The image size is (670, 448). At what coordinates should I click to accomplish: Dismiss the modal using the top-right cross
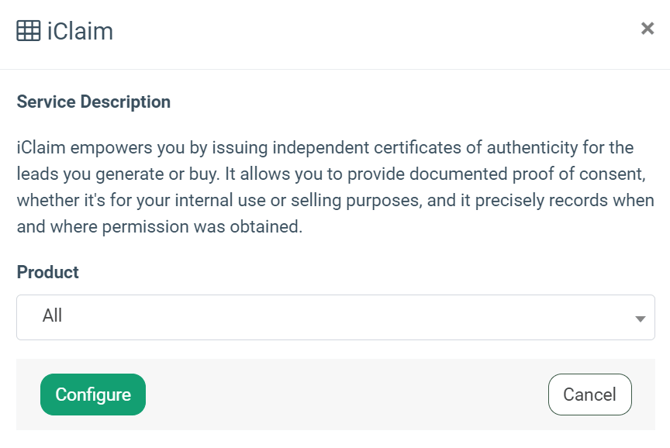(x=647, y=29)
